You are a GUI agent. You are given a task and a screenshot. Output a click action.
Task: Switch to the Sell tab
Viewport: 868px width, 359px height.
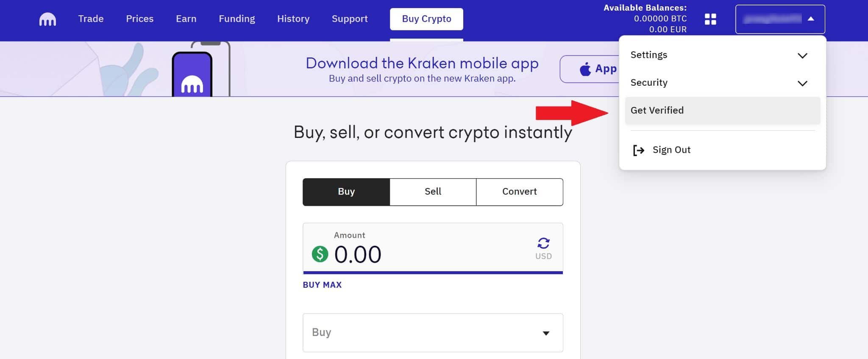coord(432,191)
